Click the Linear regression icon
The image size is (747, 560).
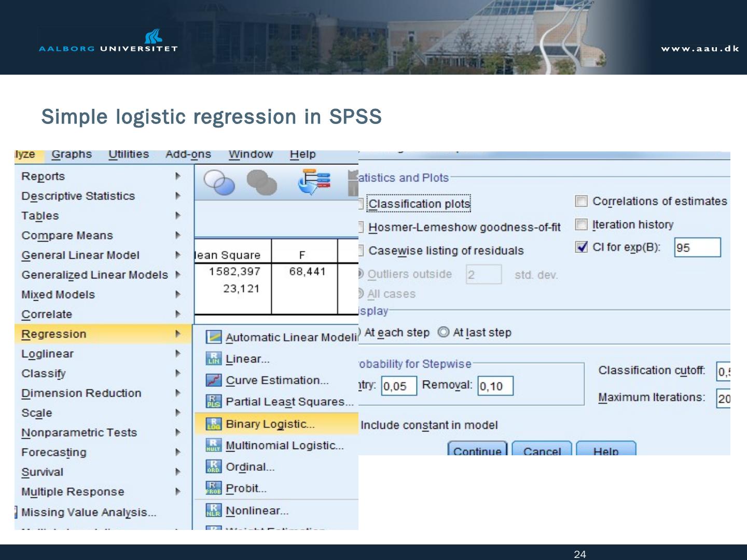pos(213,358)
